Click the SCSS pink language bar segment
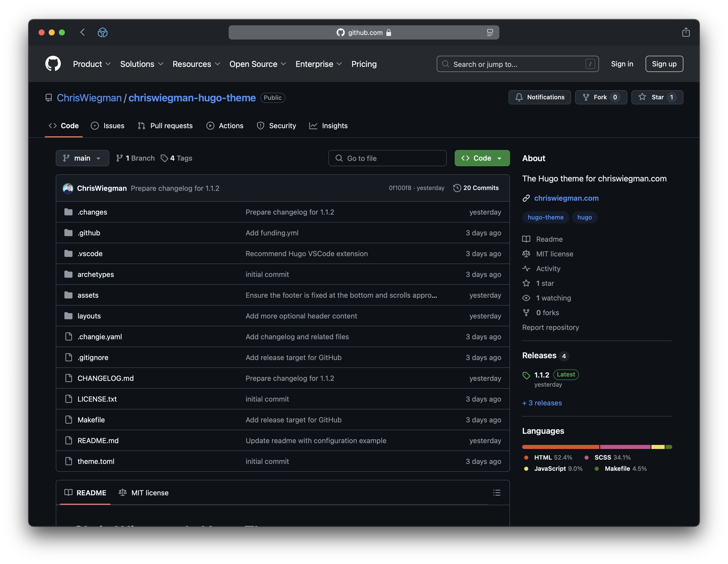 [625, 447]
